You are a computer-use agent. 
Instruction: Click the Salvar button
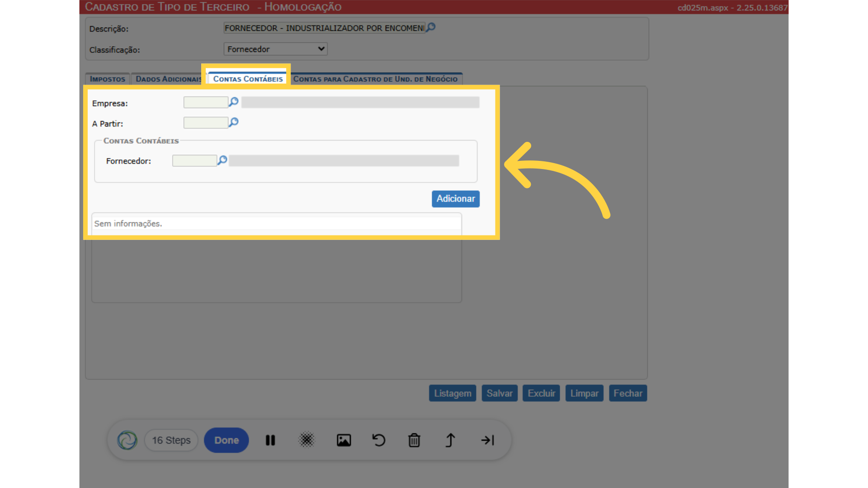500,393
